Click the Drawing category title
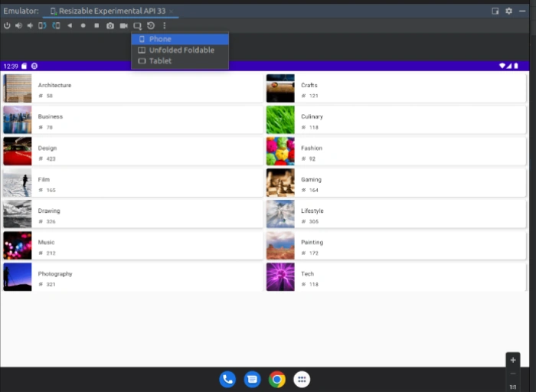Screen dimensions: 536x392 click(x=49, y=211)
